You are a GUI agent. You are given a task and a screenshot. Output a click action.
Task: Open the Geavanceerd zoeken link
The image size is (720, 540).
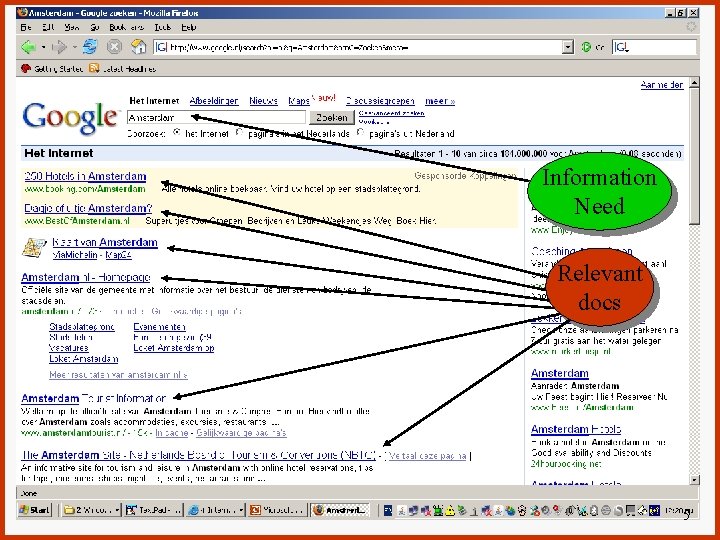pyautogui.click(x=392, y=113)
